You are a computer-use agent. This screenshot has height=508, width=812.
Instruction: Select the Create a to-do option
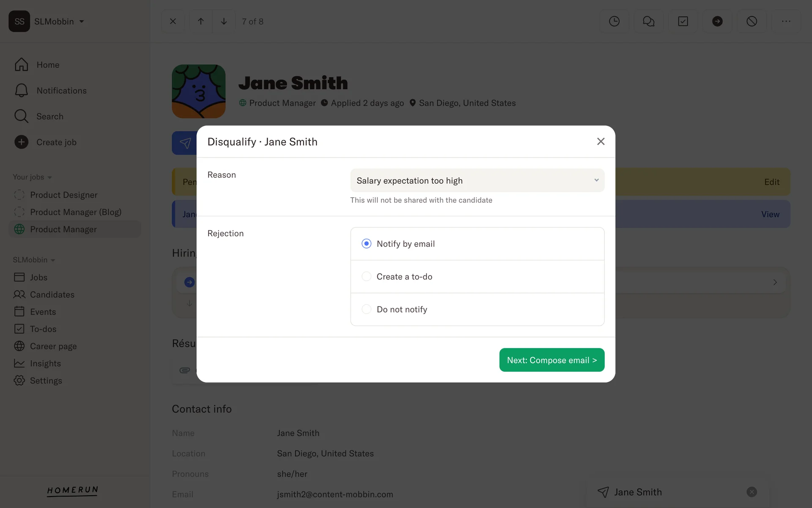click(x=366, y=276)
